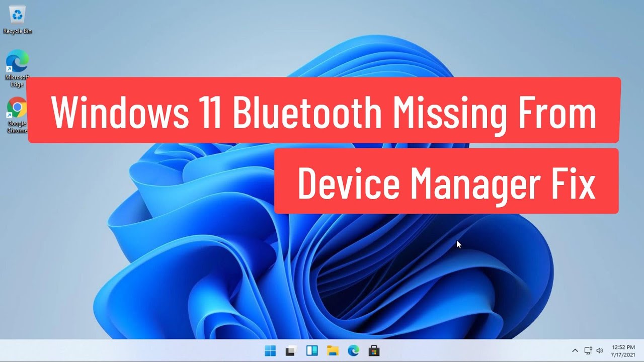Click the volume speaker tray icon
644x362 pixels.
(x=600, y=350)
